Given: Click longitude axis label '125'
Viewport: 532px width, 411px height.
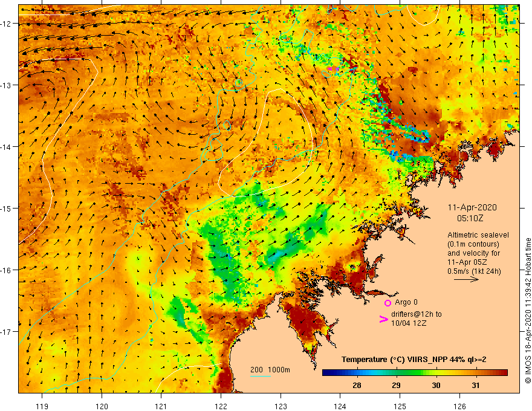Looking at the screenshot, I should click(x=400, y=406).
